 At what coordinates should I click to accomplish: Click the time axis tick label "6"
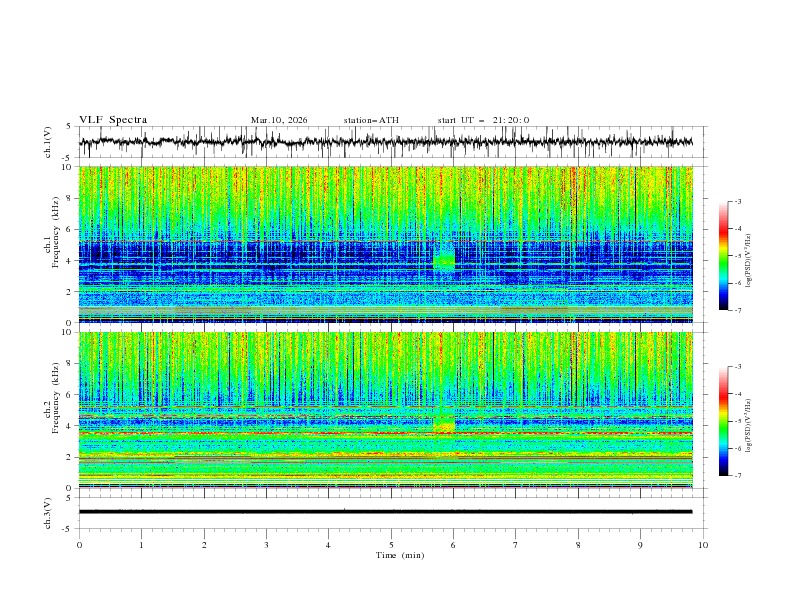[x=454, y=545]
